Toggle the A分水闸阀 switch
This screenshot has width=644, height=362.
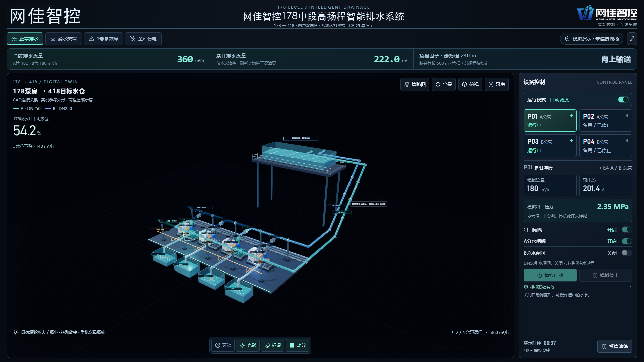tap(627, 241)
